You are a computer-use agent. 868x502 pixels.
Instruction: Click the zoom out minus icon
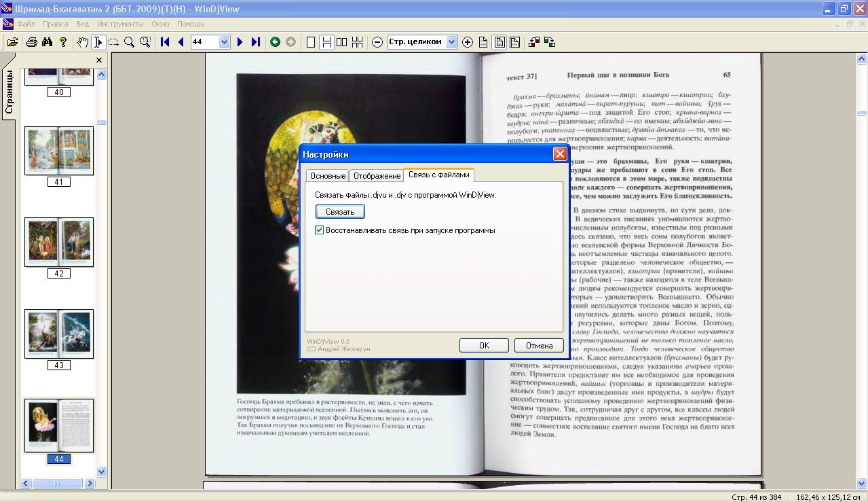[x=377, y=42]
